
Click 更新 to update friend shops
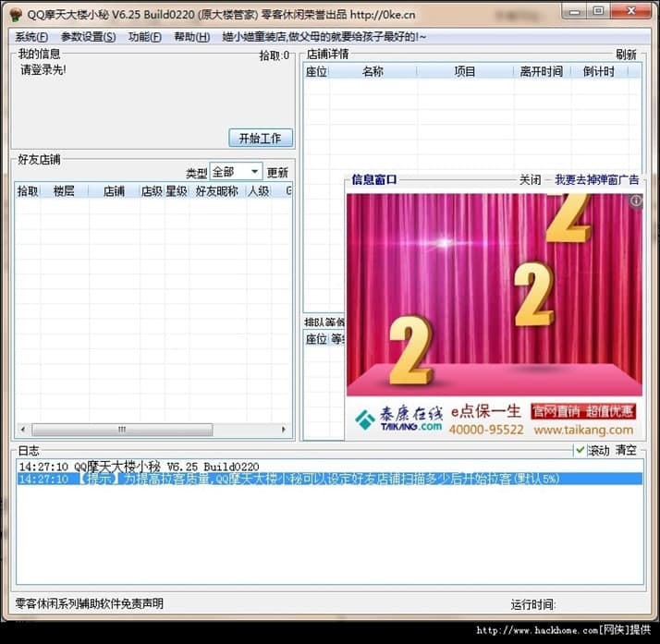278,173
